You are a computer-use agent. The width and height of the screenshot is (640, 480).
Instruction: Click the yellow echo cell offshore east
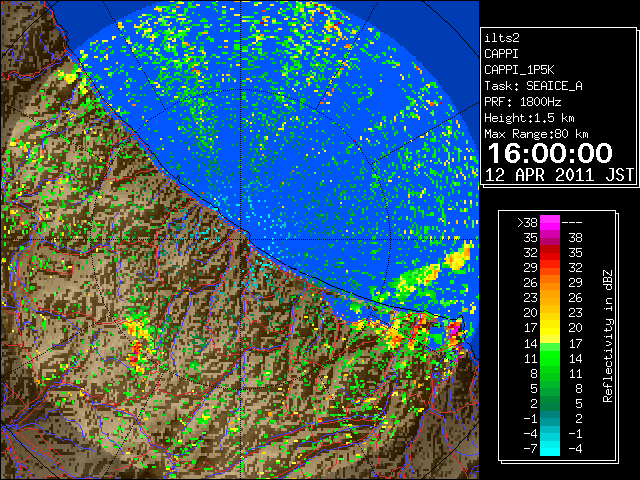click(x=458, y=257)
